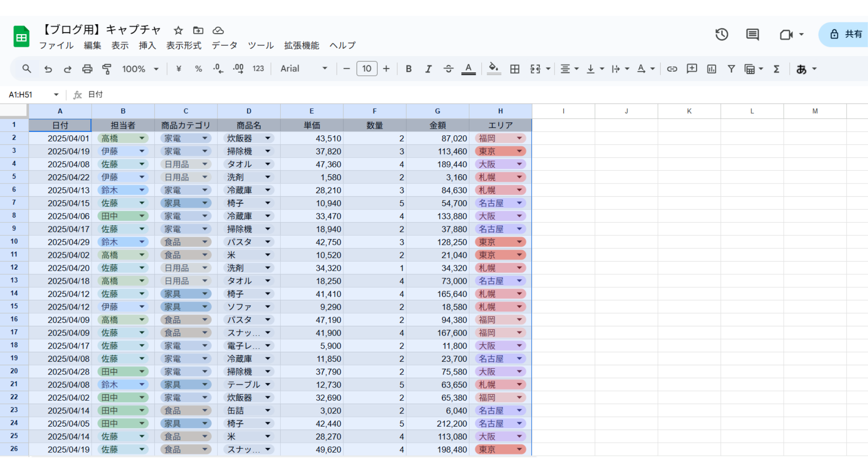Open the borders tool

coord(515,69)
